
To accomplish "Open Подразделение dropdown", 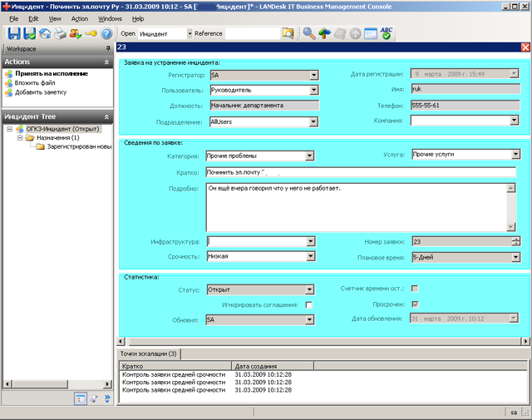I will [314, 122].
